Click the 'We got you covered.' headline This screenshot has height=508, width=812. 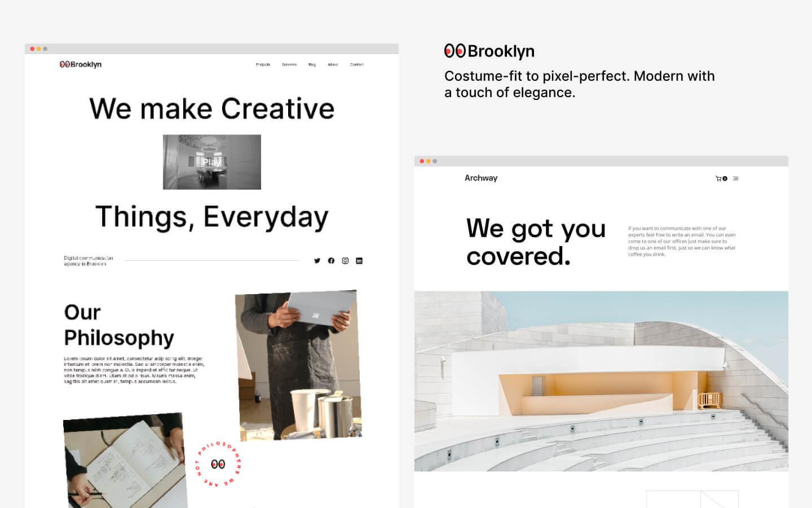click(x=536, y=242)
